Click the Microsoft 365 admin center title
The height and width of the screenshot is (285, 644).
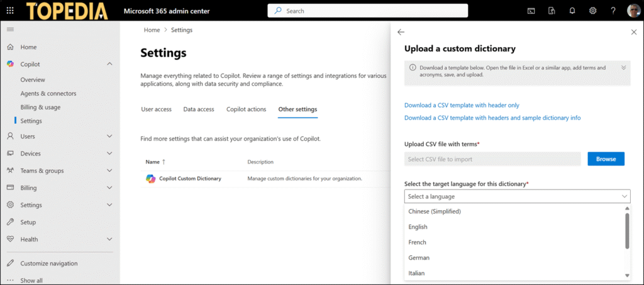pos(167,11)
